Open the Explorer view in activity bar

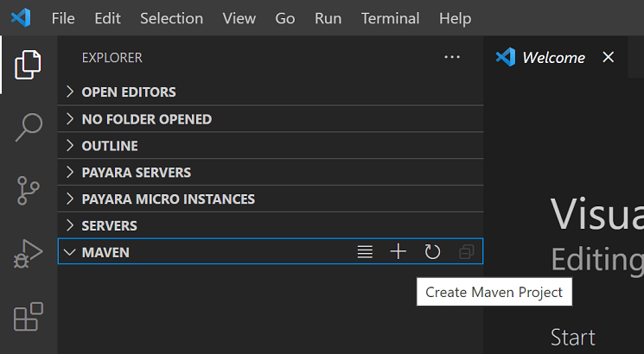click(28, 65)
